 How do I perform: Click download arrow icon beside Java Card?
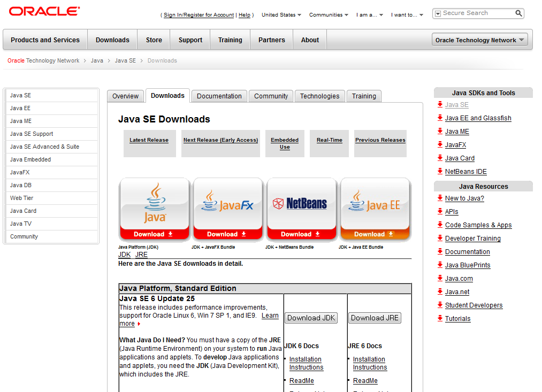click(x=440, y=158)
